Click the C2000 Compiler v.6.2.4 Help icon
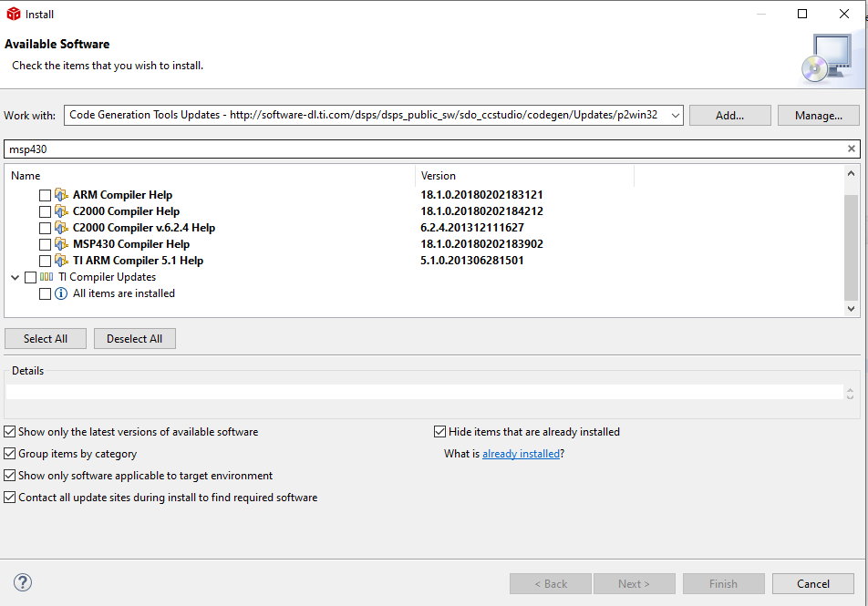The image size is (868, 606). (61, 228)
